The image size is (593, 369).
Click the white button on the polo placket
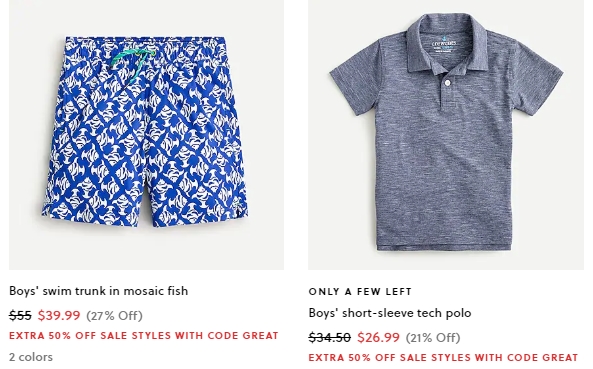click(x=448, y=83)
